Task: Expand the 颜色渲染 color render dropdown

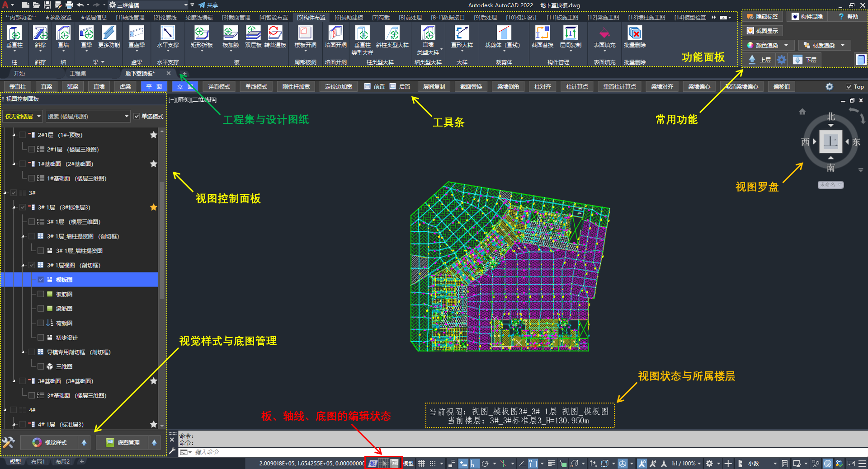Action: pyautogui.click(x=786, y=45)
